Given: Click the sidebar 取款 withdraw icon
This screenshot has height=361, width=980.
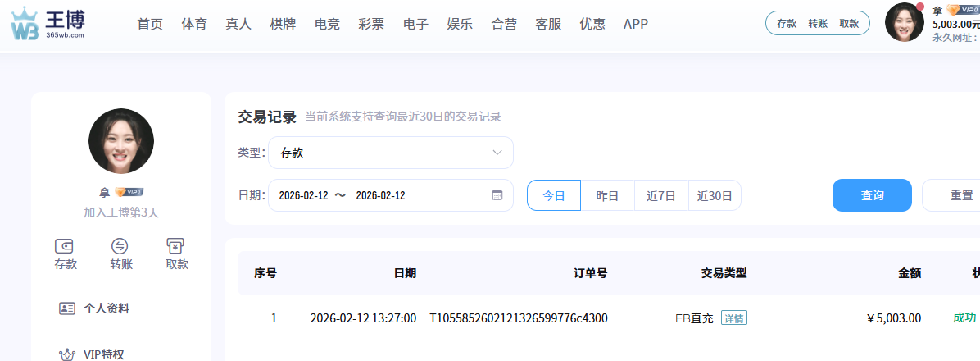Looking at the screenshot, I should pyautogui.click(x=176, y=246).
